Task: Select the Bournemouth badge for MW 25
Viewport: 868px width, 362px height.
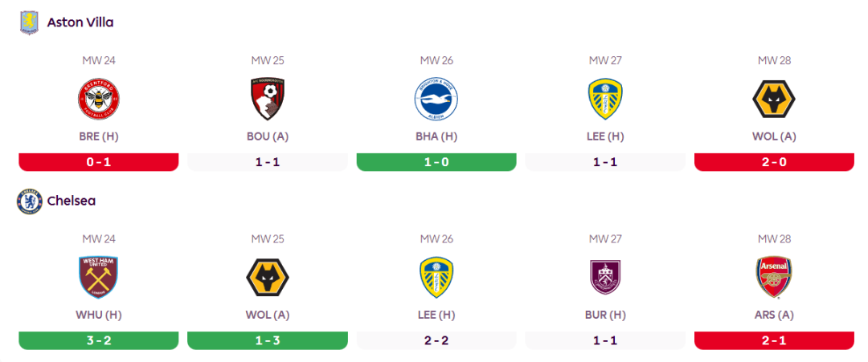Action: [x=268, y=100]
